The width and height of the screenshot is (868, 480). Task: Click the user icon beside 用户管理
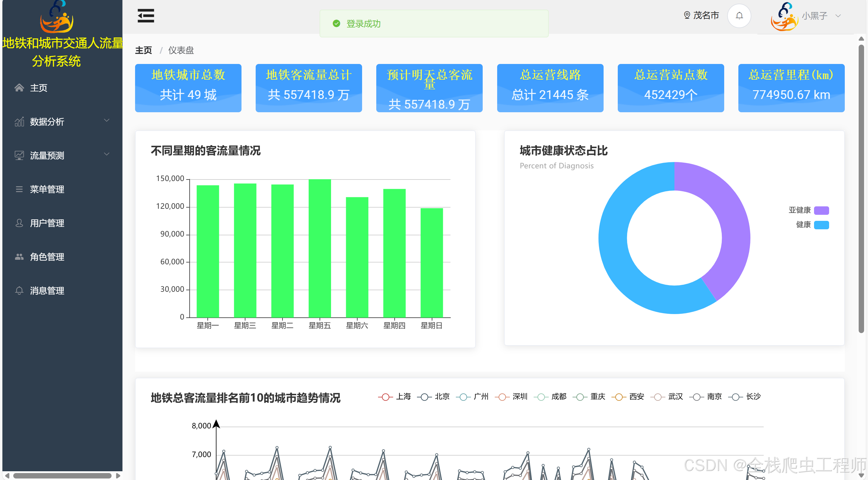pos(19,223)
